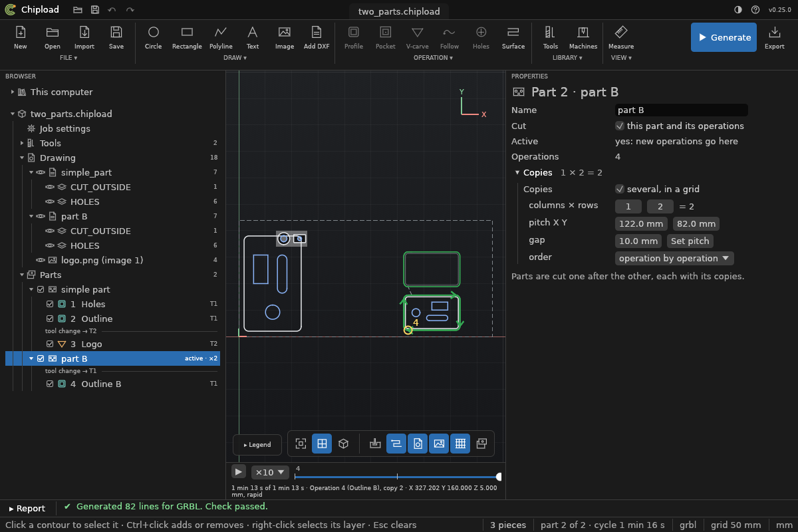This screenshot has width=798, height=532.
Task: Expand the Legend panel
Action: 257,445
